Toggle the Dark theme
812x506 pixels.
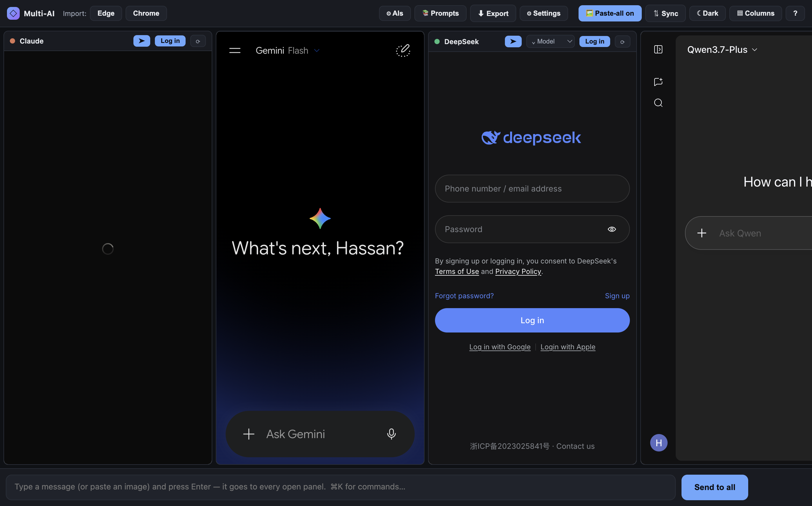coord(707,13)
